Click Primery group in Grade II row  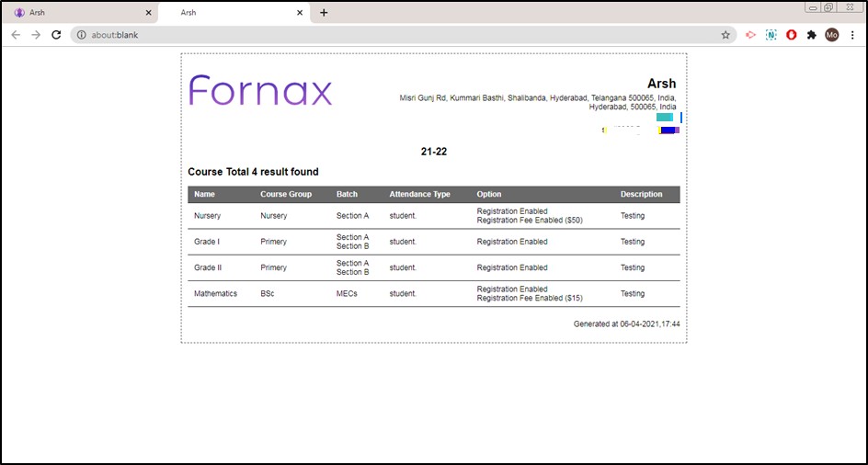pyautogui.click(x=273, y=268)
